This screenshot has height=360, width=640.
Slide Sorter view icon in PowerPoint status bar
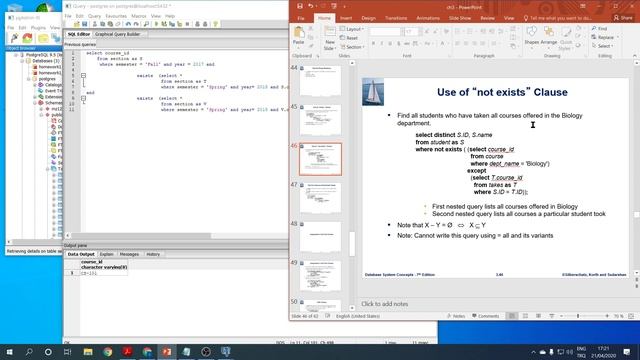click(525, 316)
